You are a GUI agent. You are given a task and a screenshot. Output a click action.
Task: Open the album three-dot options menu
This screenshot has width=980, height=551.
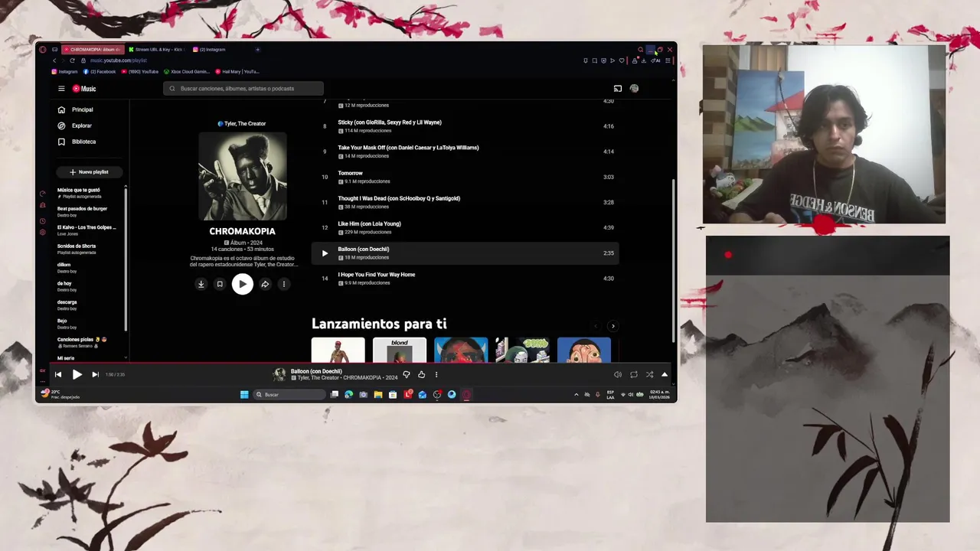[x=283, y=284]
